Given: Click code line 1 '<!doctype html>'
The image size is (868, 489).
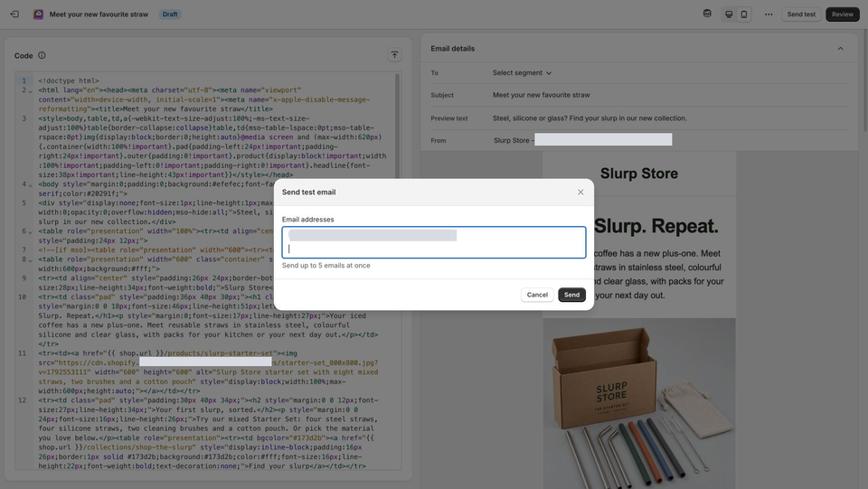Looking at the screenshot, I should (x=69, y=80).
